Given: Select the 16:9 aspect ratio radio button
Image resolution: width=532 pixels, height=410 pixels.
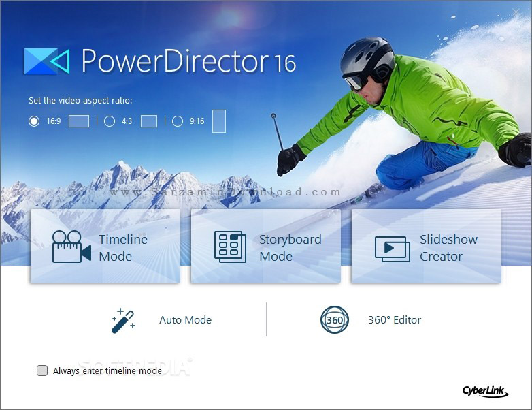Looking at the screenshot, I should pyautogui.click(x=34, y=121).
